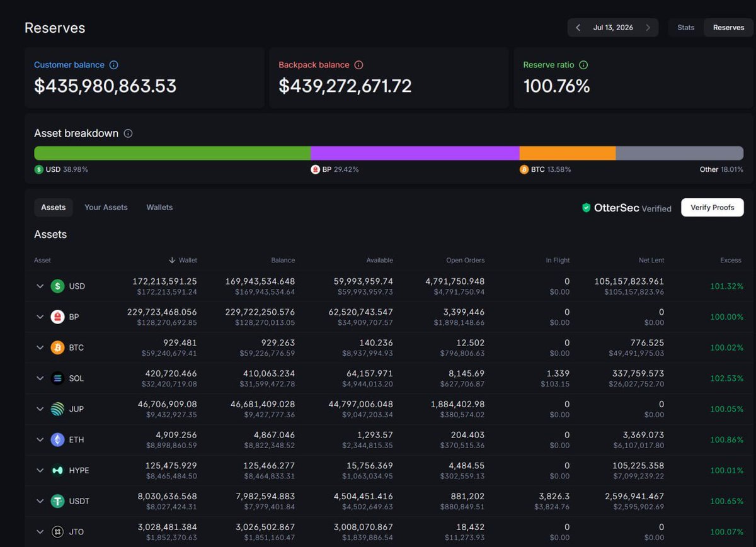Viewport: 756px width, 547px height.
Task: Expand the USDT asset row
Action: [40, 501]
